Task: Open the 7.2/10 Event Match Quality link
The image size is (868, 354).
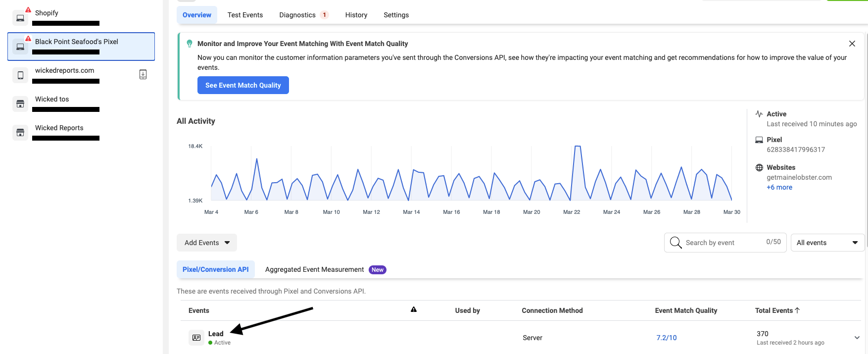Action: [667, 338]
